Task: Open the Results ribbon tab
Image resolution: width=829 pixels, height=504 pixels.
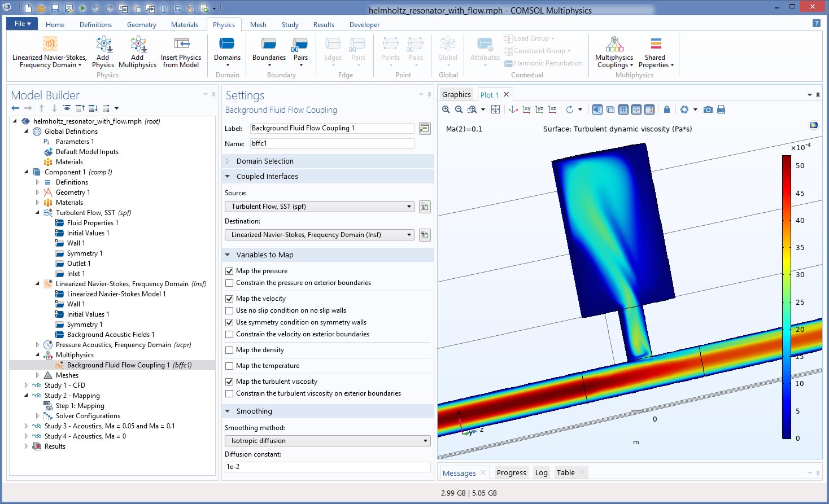Action: [324, 25]
